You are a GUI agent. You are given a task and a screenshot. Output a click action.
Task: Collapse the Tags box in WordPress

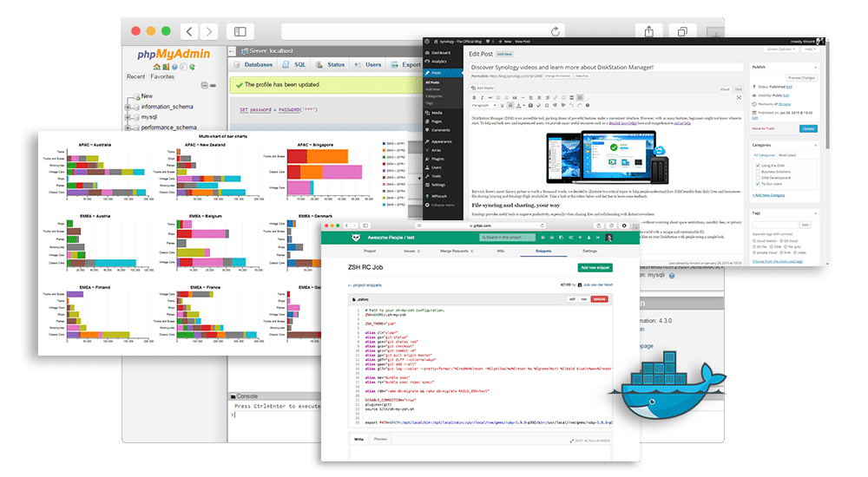click(815, 213)
